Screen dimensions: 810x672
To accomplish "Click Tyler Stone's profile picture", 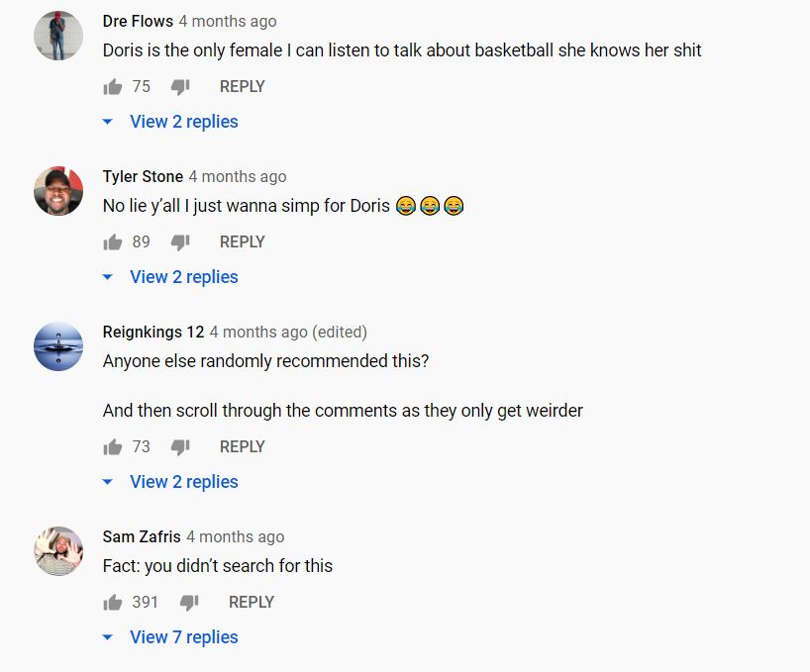I will click(x=58, y=191).
